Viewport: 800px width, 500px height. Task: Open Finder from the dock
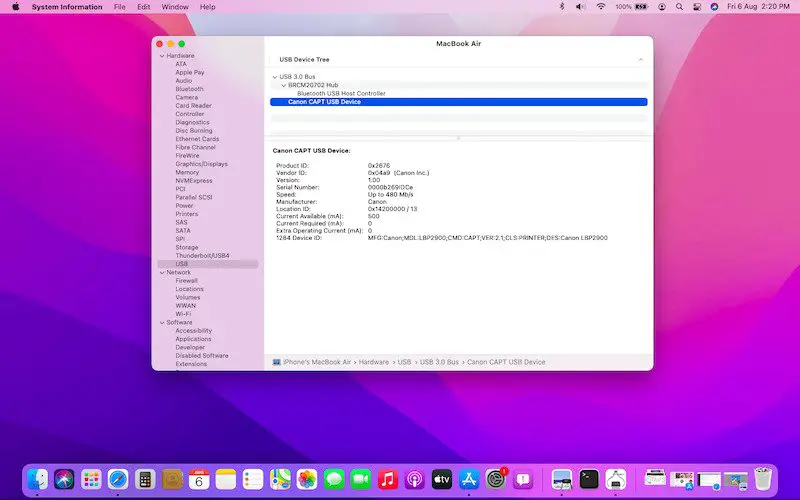coord(39,479)
